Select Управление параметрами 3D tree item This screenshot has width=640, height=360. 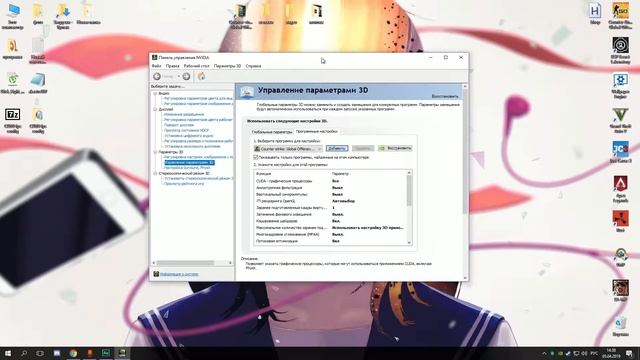(189, 162)
